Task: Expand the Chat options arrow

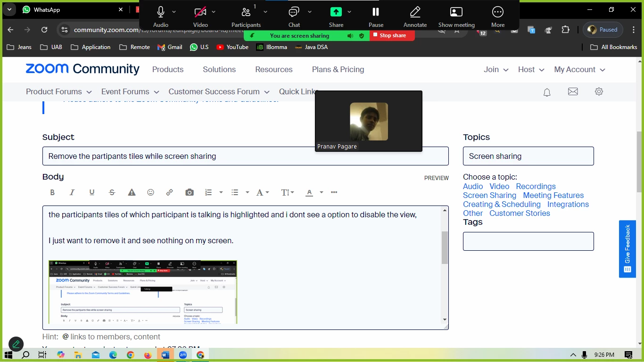Action: (310, 12)
